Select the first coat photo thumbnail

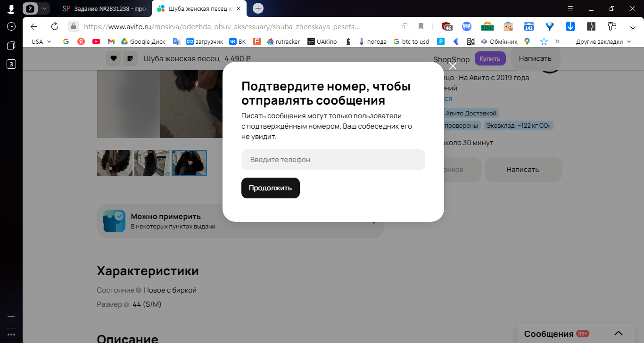click(x=115, y=163)
